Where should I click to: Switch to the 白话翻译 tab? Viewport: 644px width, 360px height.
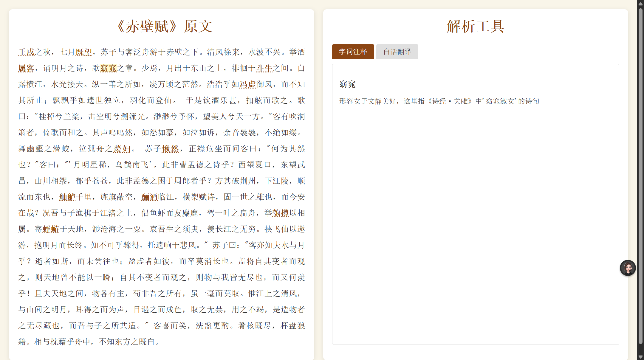397,52
